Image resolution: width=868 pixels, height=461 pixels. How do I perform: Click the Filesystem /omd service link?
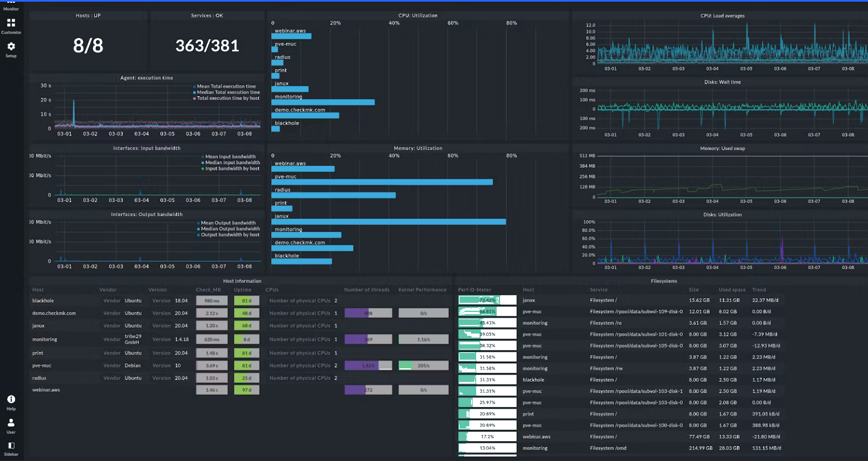pyautogui.click(x=608, y=448)
